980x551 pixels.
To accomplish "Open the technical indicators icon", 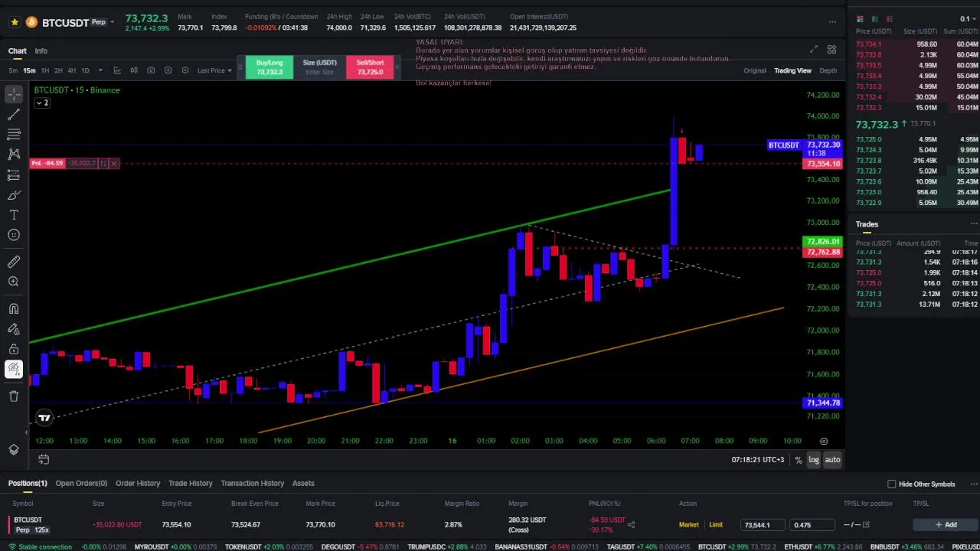I will coord(117,70).
